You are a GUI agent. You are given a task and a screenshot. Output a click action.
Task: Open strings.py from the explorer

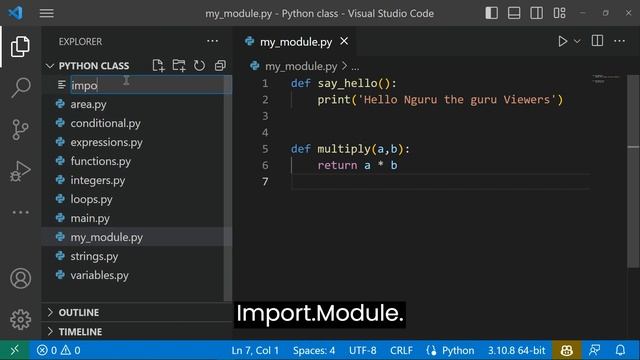[94, 256]
